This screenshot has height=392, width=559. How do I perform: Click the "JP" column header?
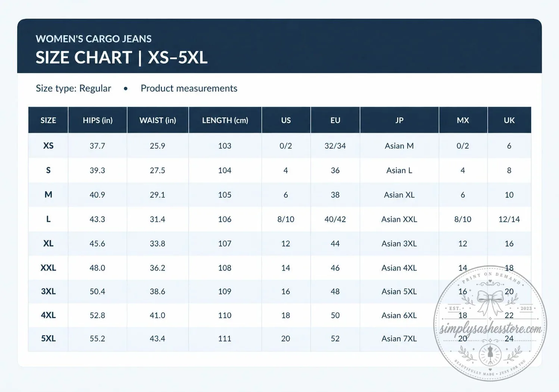click(x=399, y=120)
